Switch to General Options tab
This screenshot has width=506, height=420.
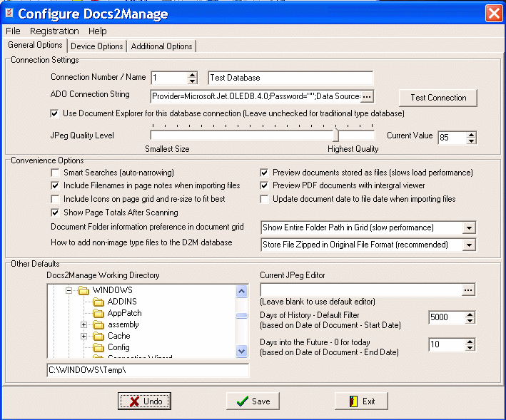(35, 45)
